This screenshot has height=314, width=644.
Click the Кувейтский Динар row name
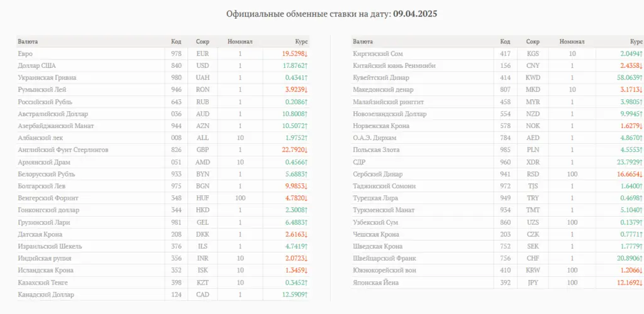click(x=380, y=77)
